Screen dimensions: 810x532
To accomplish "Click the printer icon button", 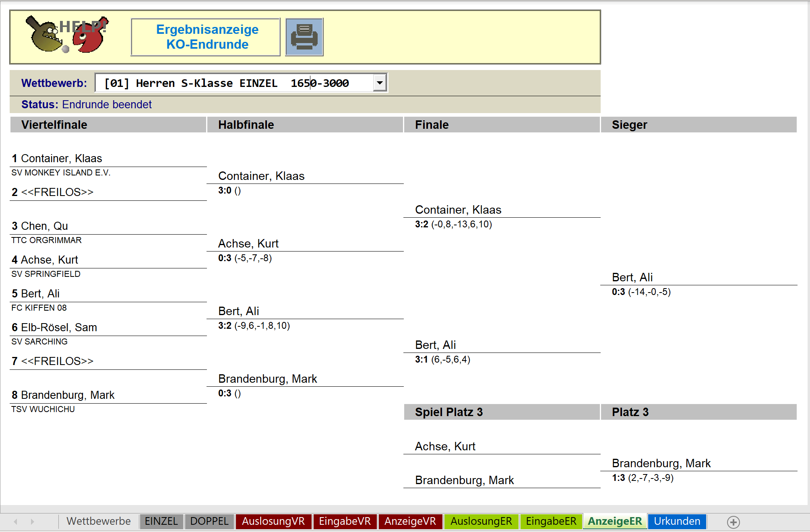I will pyautogui.click(x=304, y=37).
